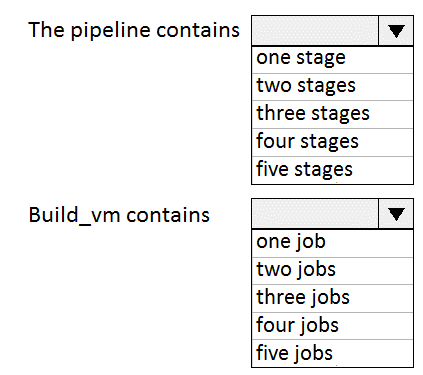Pick 'three stages' option
The image size is (423, 375).
point(332,115)
